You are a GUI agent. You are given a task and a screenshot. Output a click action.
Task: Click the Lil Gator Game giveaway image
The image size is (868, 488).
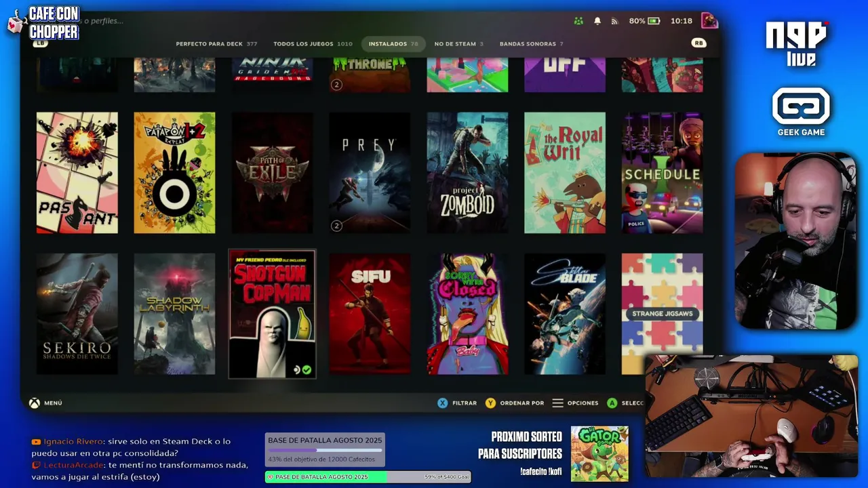point(599,453)
